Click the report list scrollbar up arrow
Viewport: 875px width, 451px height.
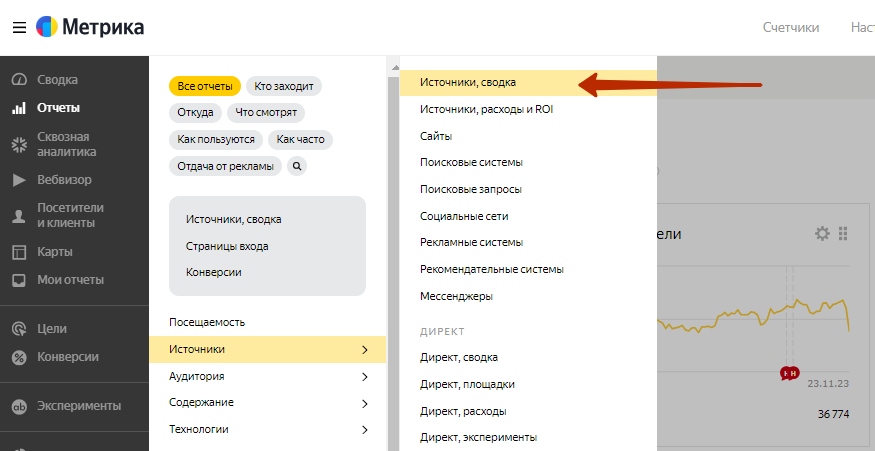pyautogui.click(x=395, y=67)
